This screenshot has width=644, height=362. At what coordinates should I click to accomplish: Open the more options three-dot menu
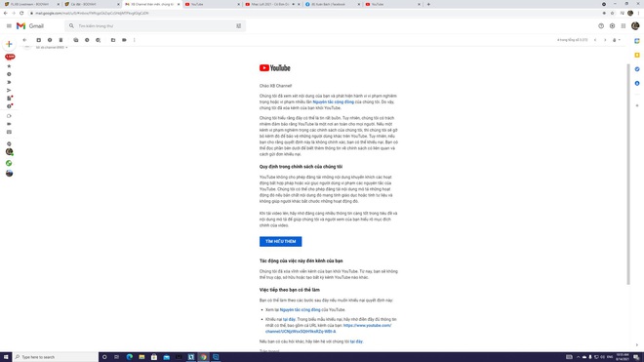click(135, 40)
